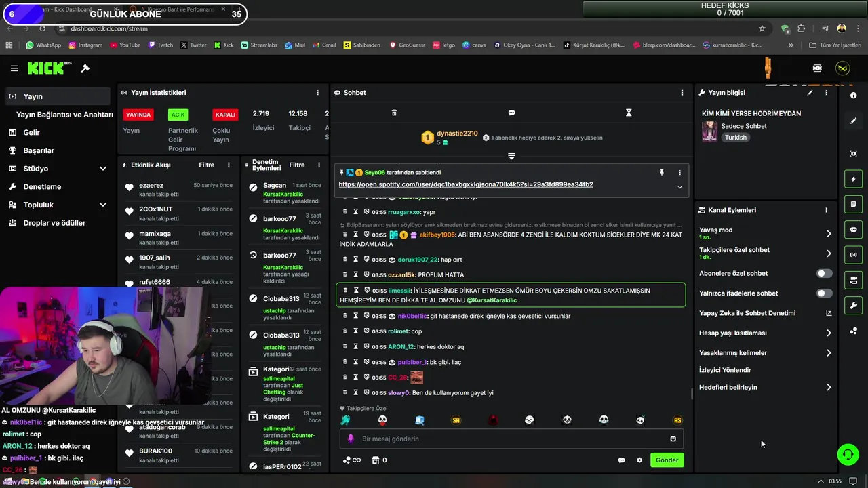This screenshot has width=868, height=488.
Task: Click the Bir mesaj gönderin input field
Action: pos(512,439)
